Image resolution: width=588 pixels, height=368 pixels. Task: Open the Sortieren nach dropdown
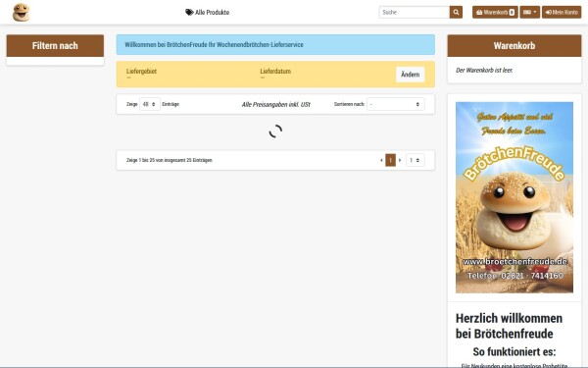(x=396, y=104)
